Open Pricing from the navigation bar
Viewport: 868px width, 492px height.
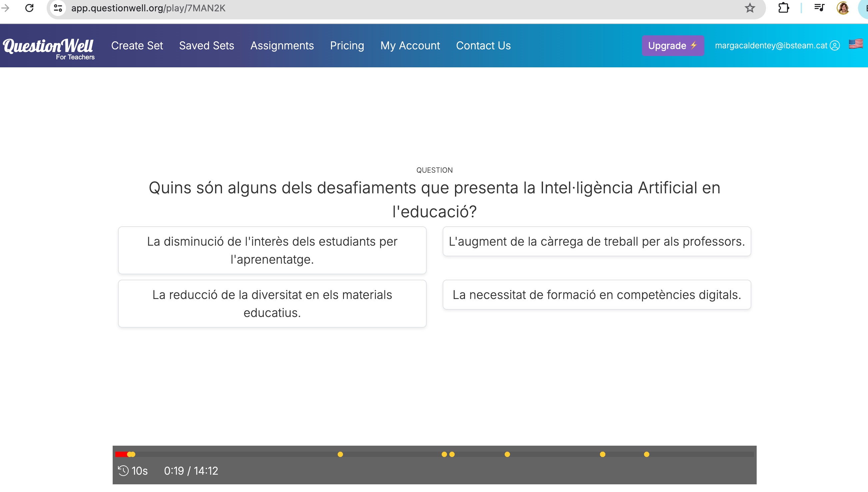(347, 45)
